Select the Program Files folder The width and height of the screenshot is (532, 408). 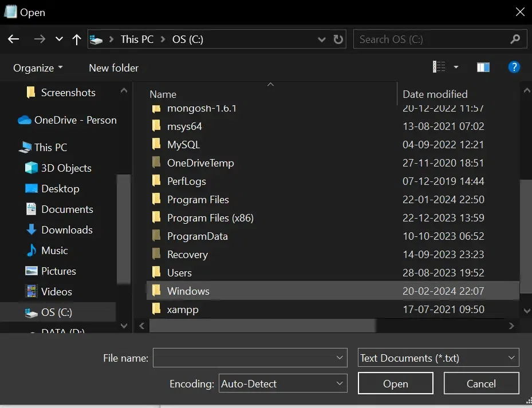click(198, 200)
